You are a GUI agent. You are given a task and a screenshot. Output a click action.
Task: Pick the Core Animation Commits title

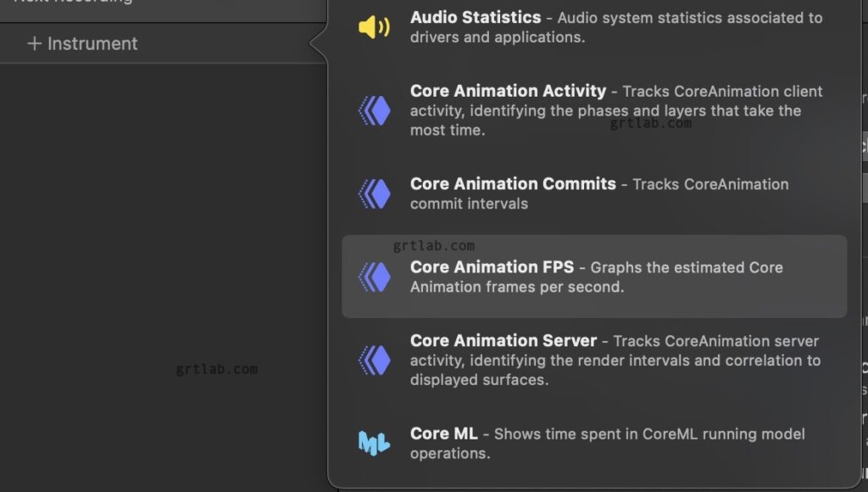click(x=513, y=183)
